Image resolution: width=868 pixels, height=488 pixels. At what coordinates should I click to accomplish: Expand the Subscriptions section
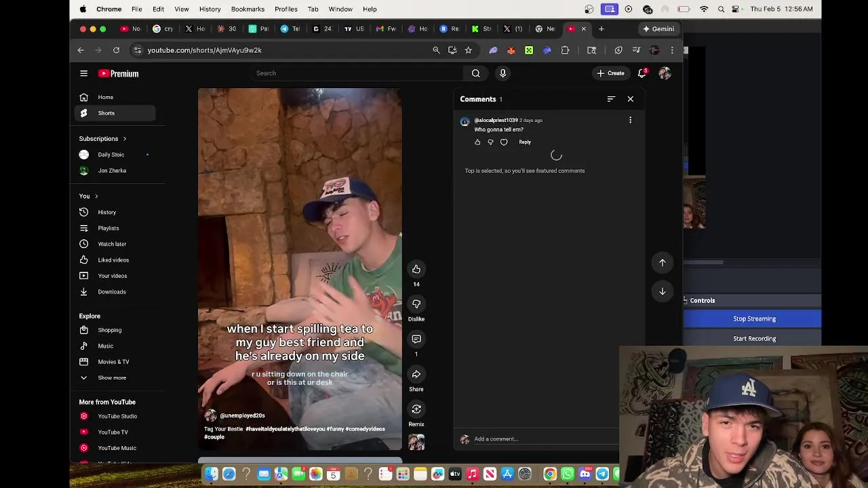[x=102, y=138]
